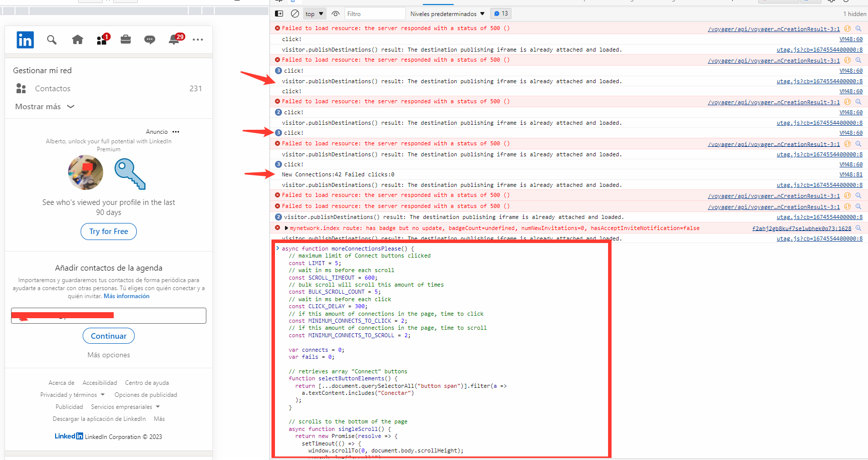Viewport: 868px width, 460px height.
Task: Click the contacts count 231
Action: coord(196,89)
